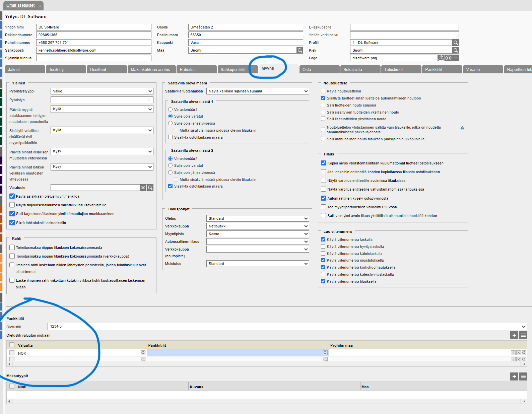The image size is (532, 414).
Task: Search Pankkitilit in the empty second row
Action: tap(325, 359)
